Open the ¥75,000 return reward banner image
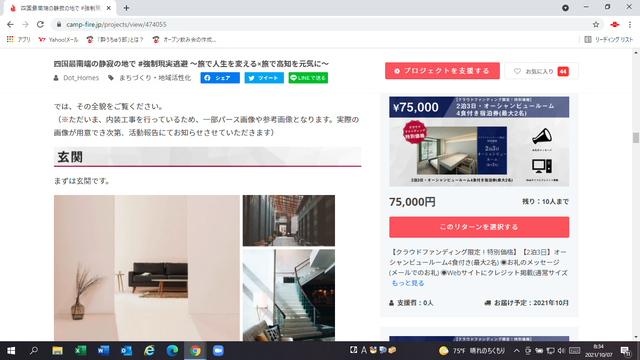Image resolution: width=640 pixels, height=360 pixels. click(x=479, y=141)
